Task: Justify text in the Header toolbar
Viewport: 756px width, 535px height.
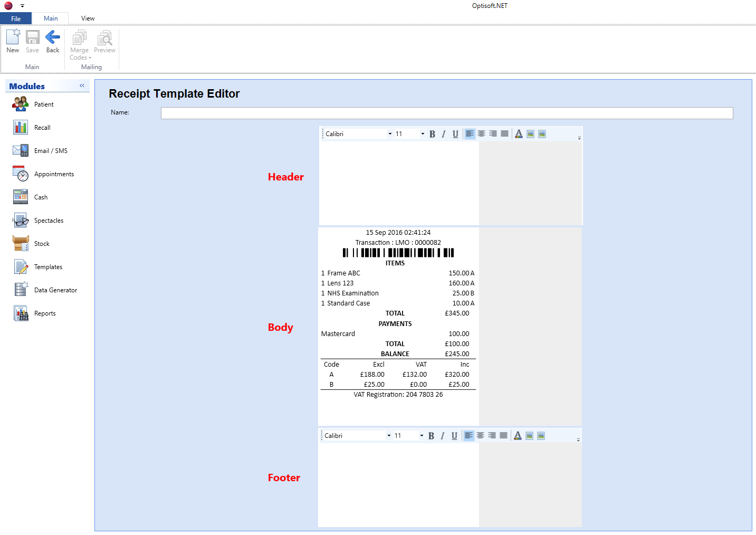Action: (x=504, y=134)
